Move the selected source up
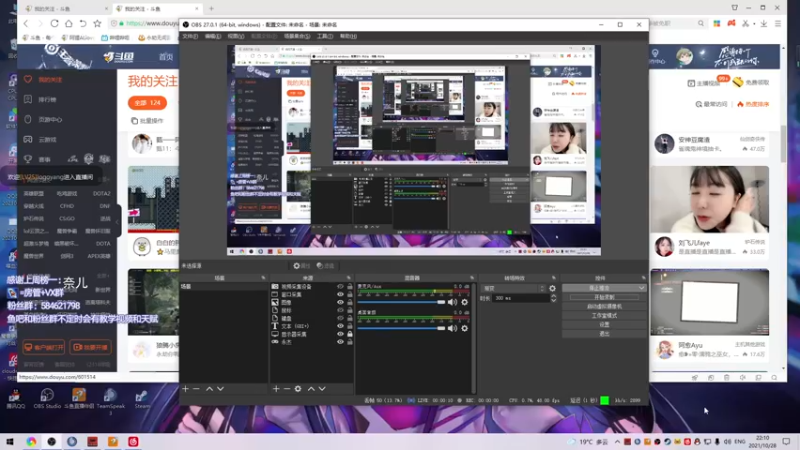 (311, 389)
